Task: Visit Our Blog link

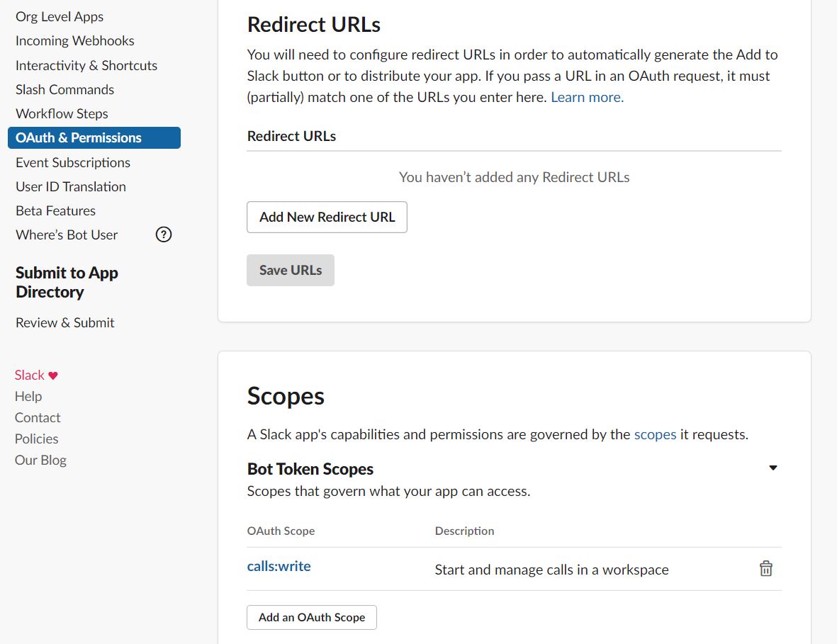Action: 40,460
